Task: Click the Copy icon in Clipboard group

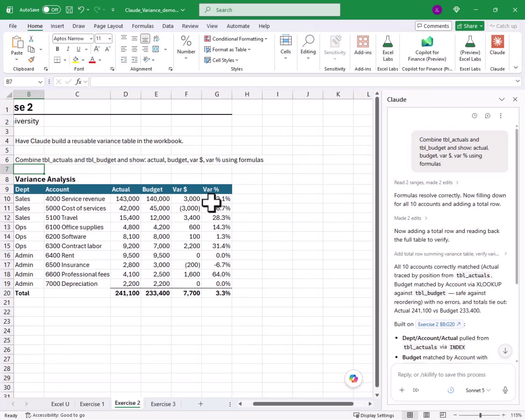Action: [x=31, y=49]
